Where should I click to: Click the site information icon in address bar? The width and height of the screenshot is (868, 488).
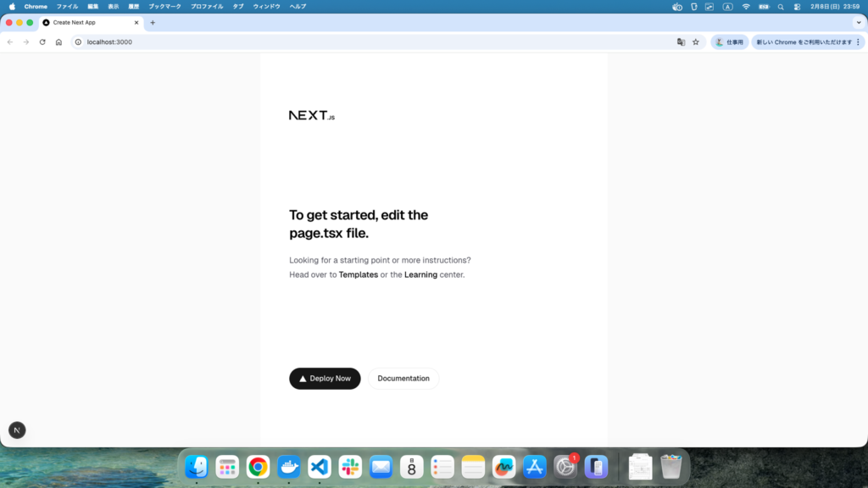click(x=78, y=42)
